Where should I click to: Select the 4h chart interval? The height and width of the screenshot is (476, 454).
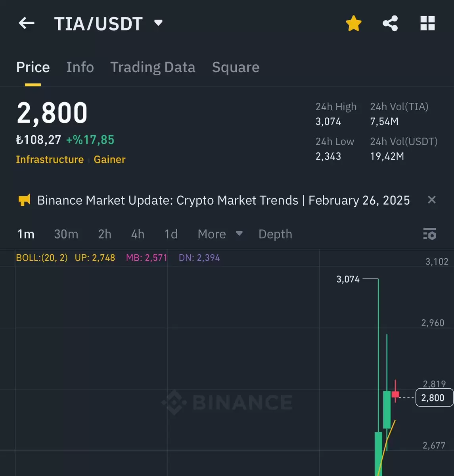click(x=138, y=234)
